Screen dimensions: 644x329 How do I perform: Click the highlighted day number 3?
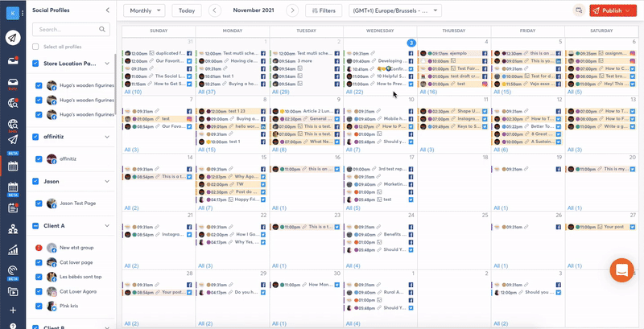coord(411,43)
